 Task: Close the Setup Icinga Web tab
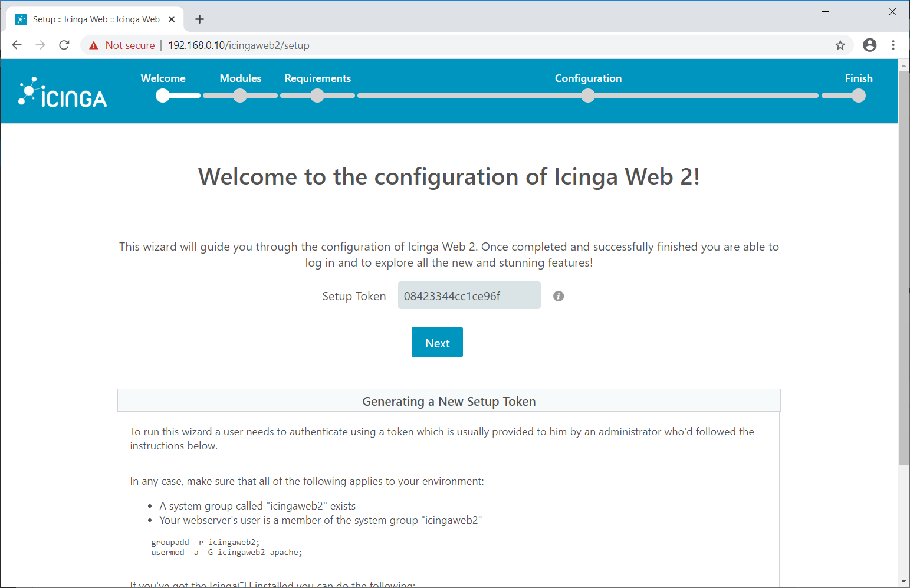click(x=172, y=19)
